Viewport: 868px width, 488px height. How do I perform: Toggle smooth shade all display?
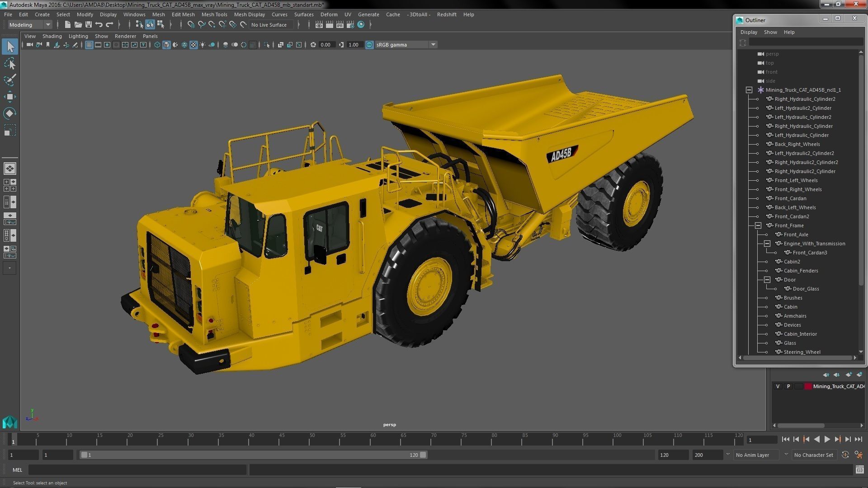pos(166,45)
